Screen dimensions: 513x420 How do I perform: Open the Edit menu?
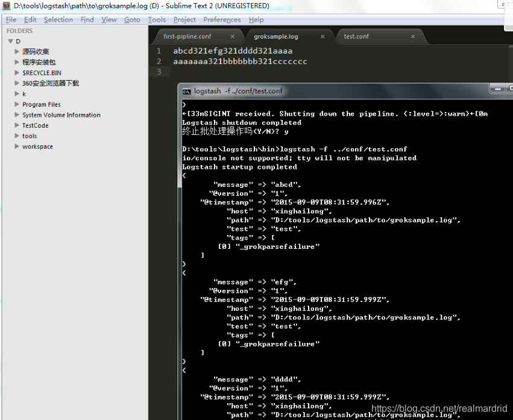pos(30,20)
